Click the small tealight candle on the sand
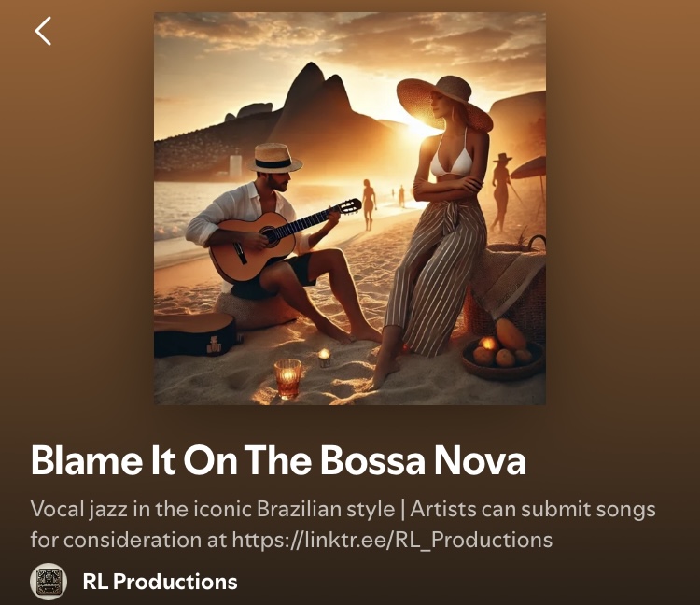The image size is (700, 605). point(325,358)
